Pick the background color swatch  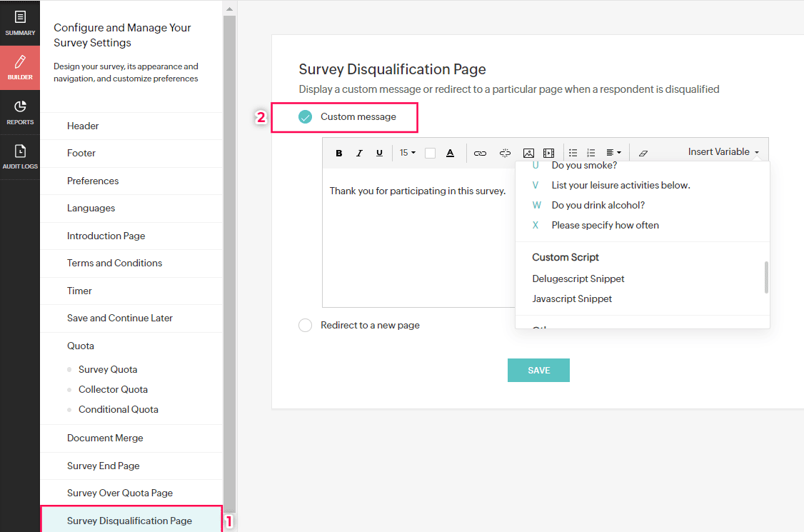[x=430, y=153]
